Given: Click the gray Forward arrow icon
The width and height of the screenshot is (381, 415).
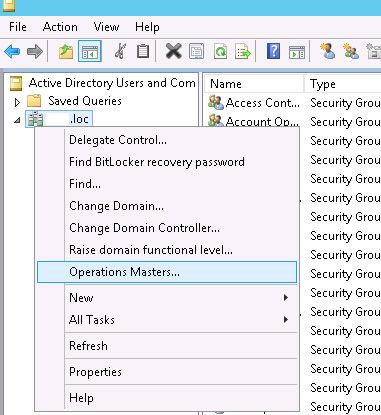Looking at the screenshot, I should (x=35, y=52).
